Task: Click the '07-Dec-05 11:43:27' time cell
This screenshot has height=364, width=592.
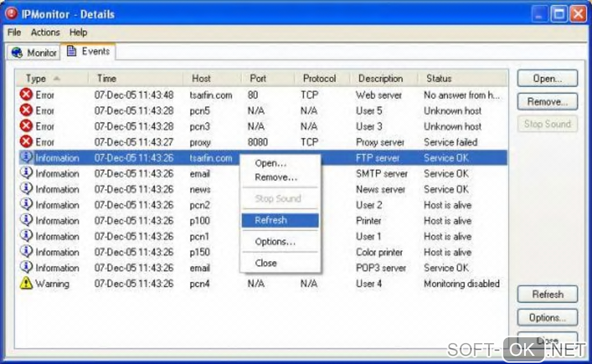Action: [x=133, y=142]
